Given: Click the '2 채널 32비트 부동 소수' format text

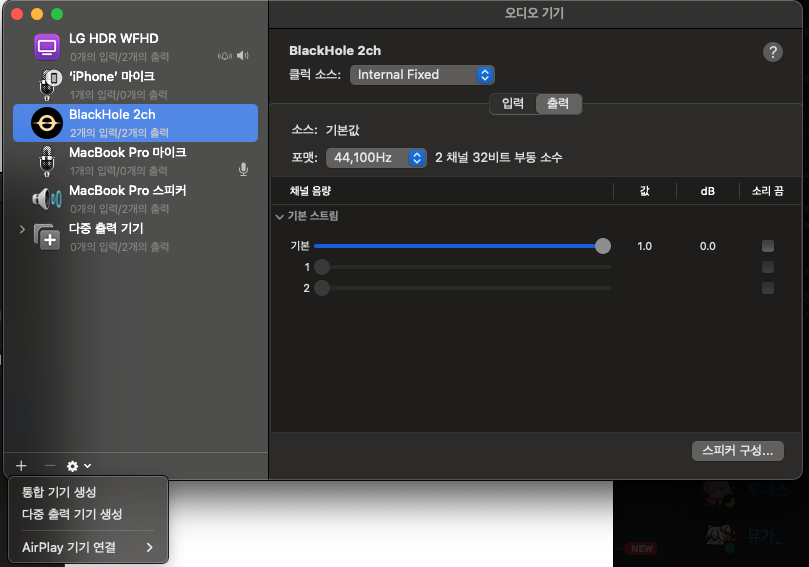Looking at the screenshot, I should tap(498, 157).
